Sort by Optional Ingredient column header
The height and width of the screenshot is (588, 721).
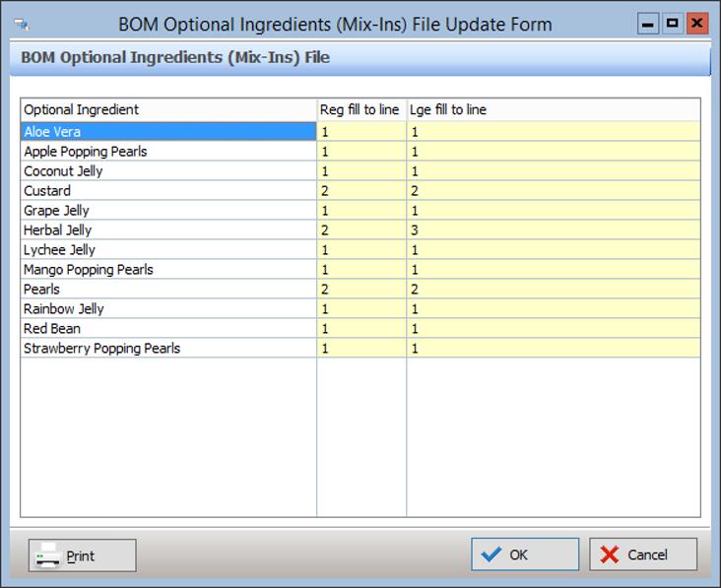tap(167, 109)
